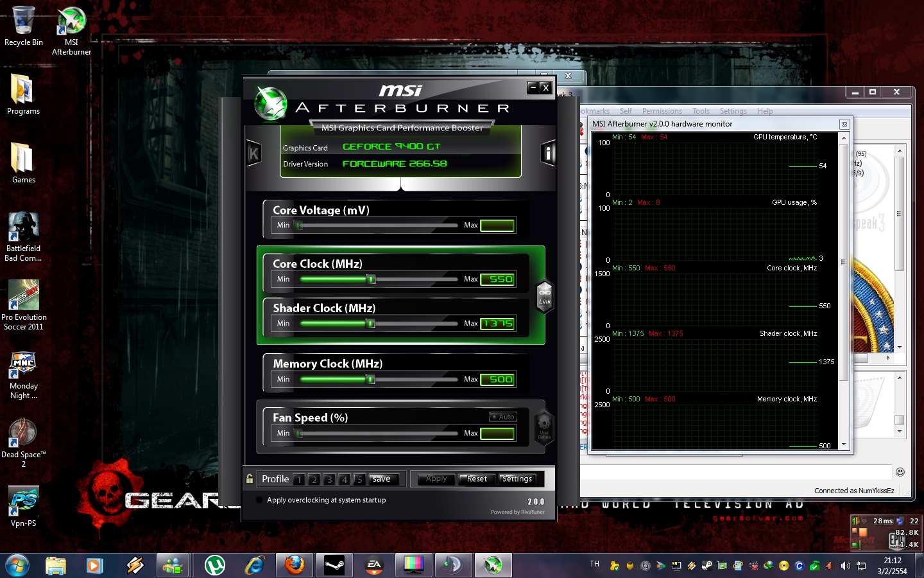The width and height of the screenshot is (924, 578).
Task: Switch to Steam on the taskbar
Action: coord(334,565)
